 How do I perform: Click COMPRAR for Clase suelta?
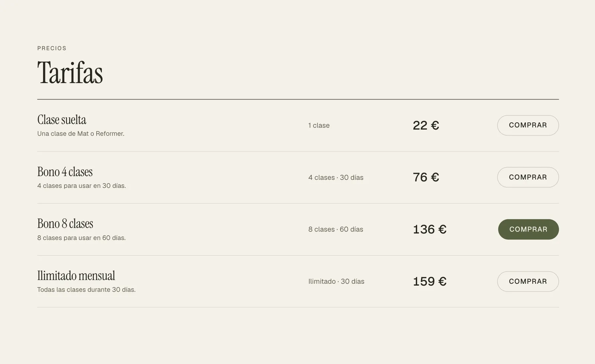[528, 125]
